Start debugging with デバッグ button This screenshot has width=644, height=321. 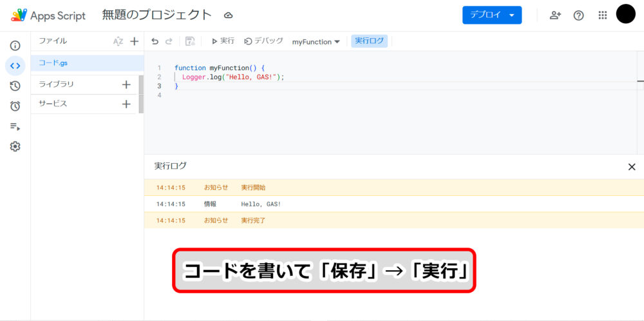tap(263, 41)
